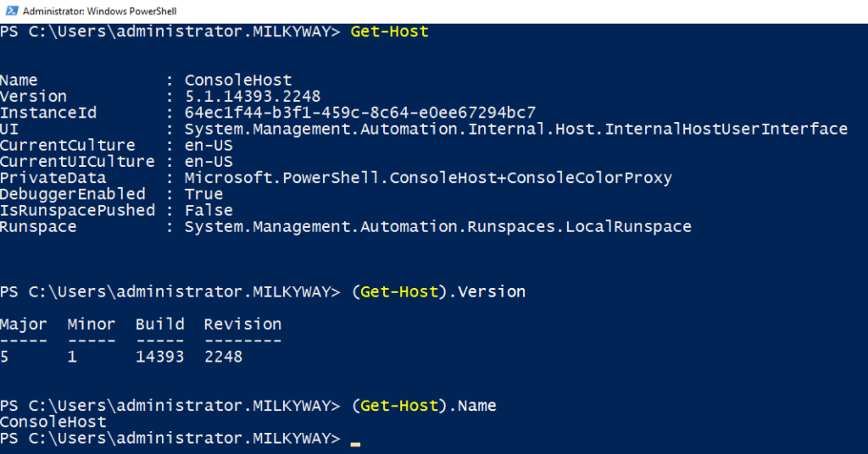The height and width of the screenshot is (454, 868).
Task: Click True value of DebuggerEnabled
Action: tap(203, 194)
